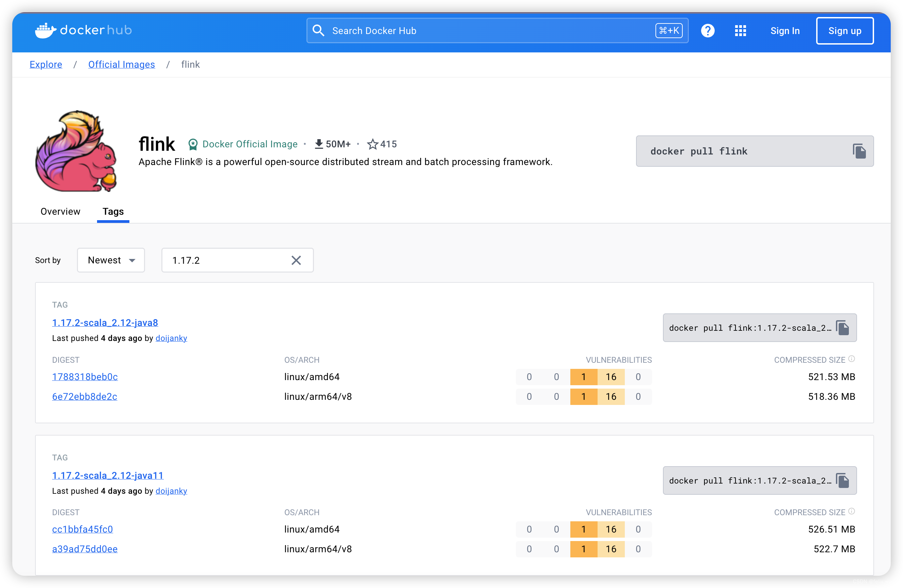Click the Sign up button
Screen dimensions: 903x588
click(x=844, y=31)
